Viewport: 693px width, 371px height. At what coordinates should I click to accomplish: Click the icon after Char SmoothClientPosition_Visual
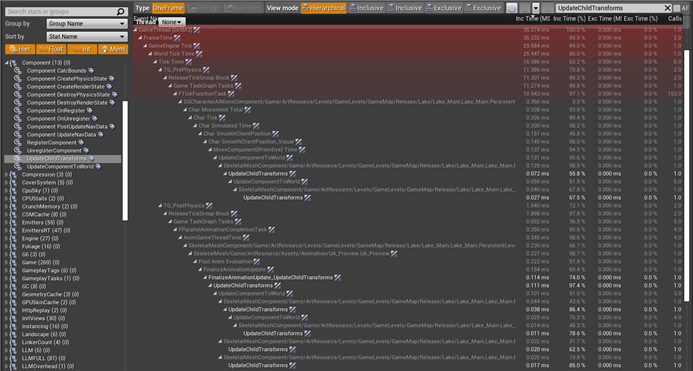pos(298,142)
